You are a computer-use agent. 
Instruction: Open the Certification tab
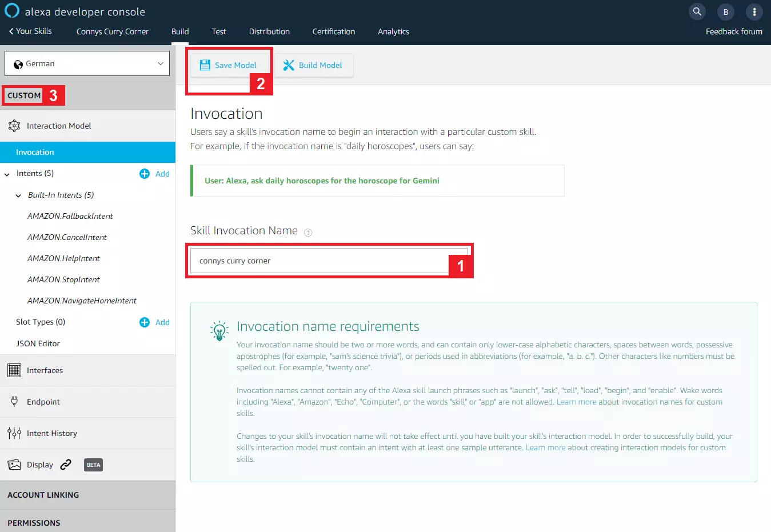tap(334, 31)
